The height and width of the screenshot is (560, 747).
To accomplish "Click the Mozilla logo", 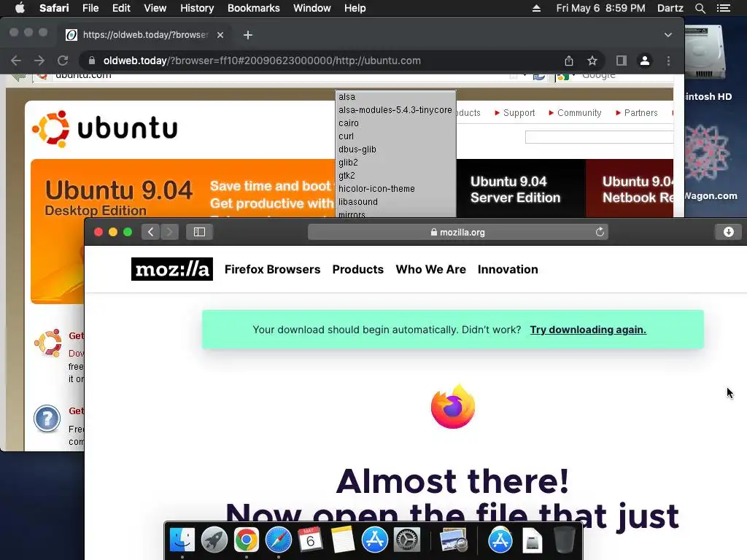I will click(x=172, y=269).
